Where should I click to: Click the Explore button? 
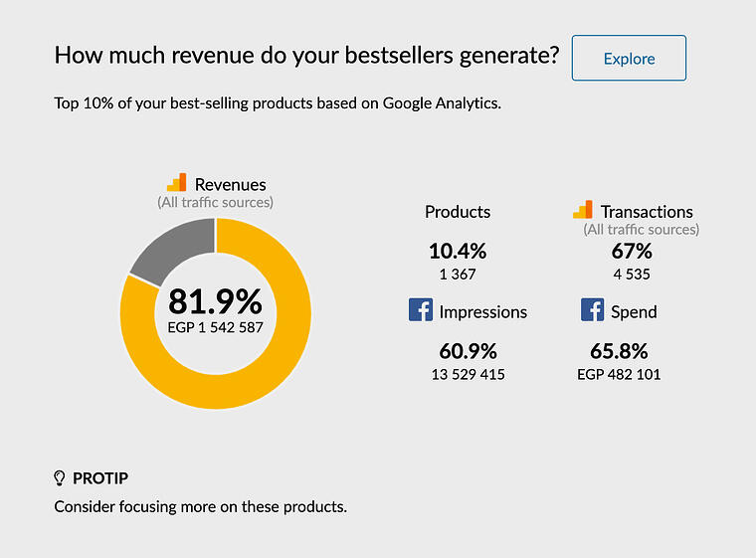(629, 58)
